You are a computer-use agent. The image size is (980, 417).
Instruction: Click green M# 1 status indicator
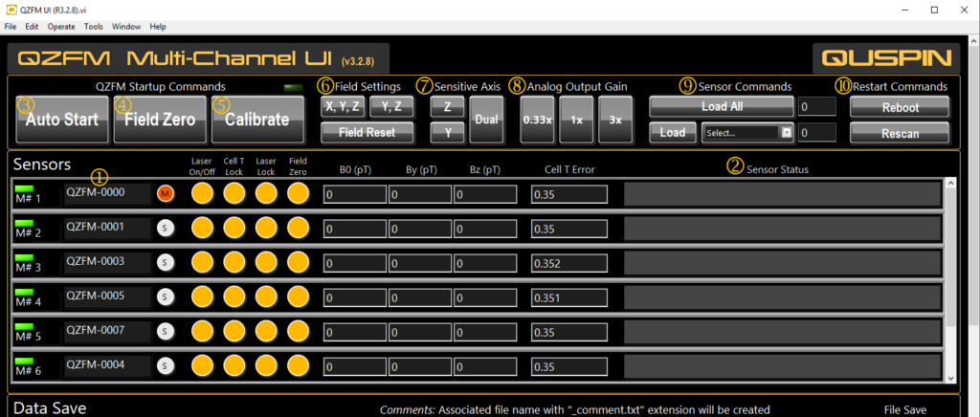pyautogui.click(x=24, y=187)
